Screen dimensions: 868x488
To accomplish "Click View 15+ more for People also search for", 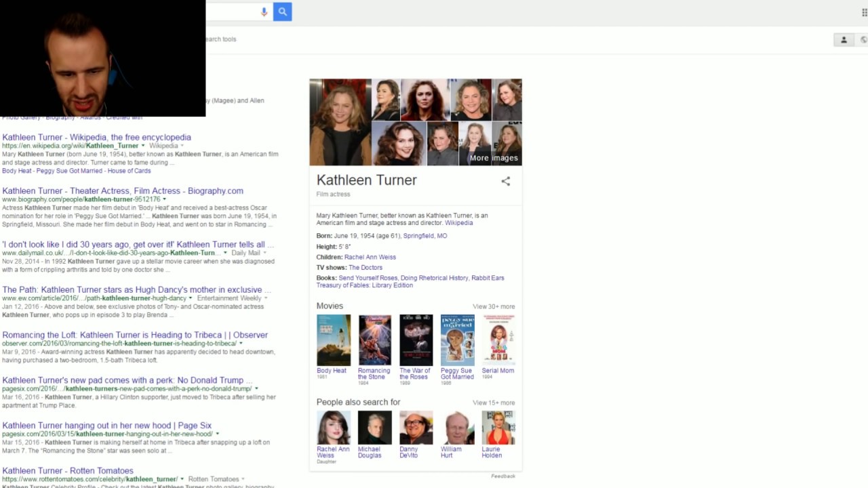I will pyautogui.click(x=494, y=403).
